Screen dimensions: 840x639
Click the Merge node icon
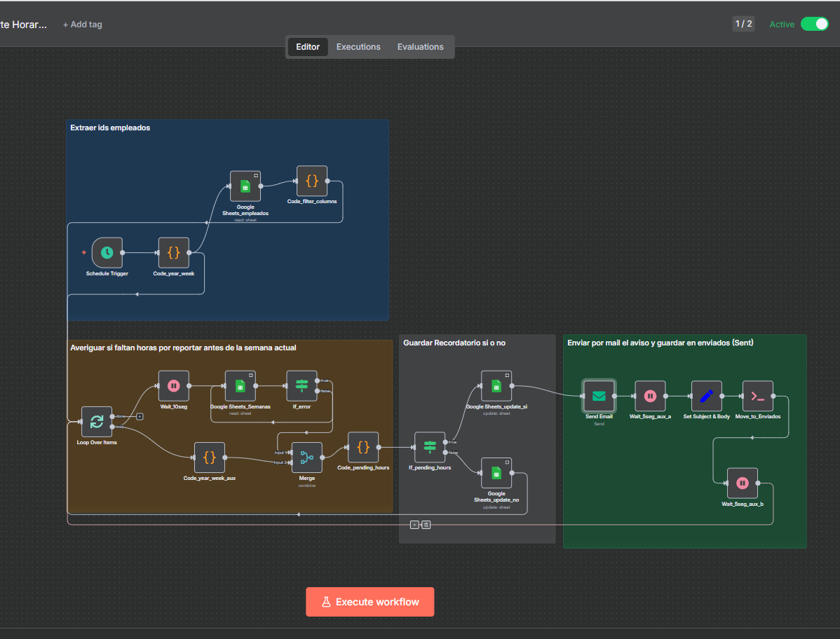[x=306, y=457]
